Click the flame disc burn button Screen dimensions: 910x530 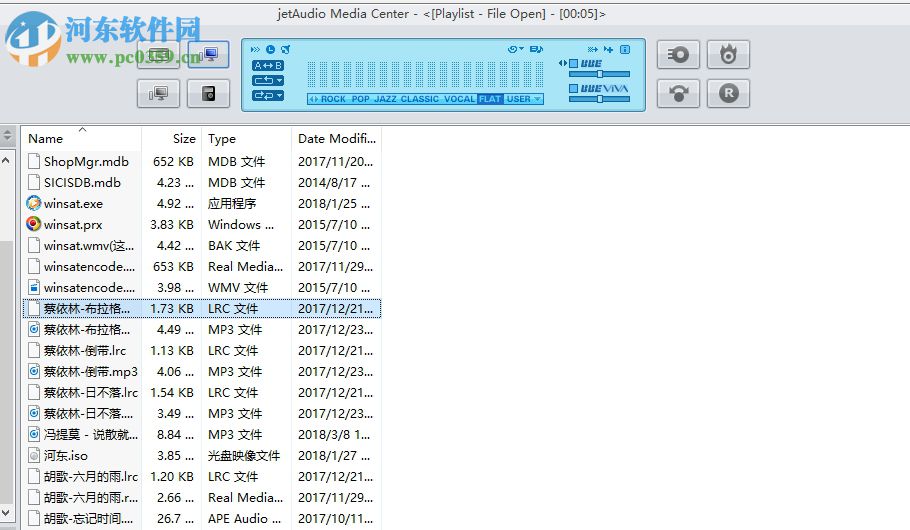click(728, 55)
